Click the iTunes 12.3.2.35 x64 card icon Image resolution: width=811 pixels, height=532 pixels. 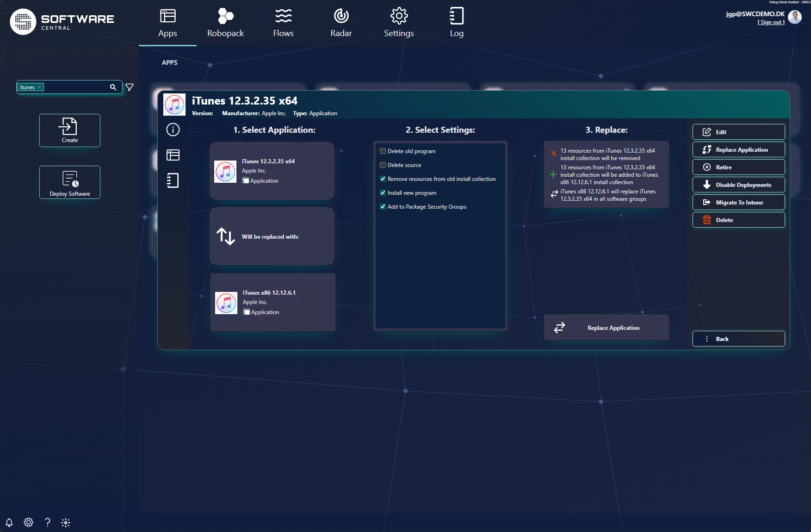click(225, 172)
